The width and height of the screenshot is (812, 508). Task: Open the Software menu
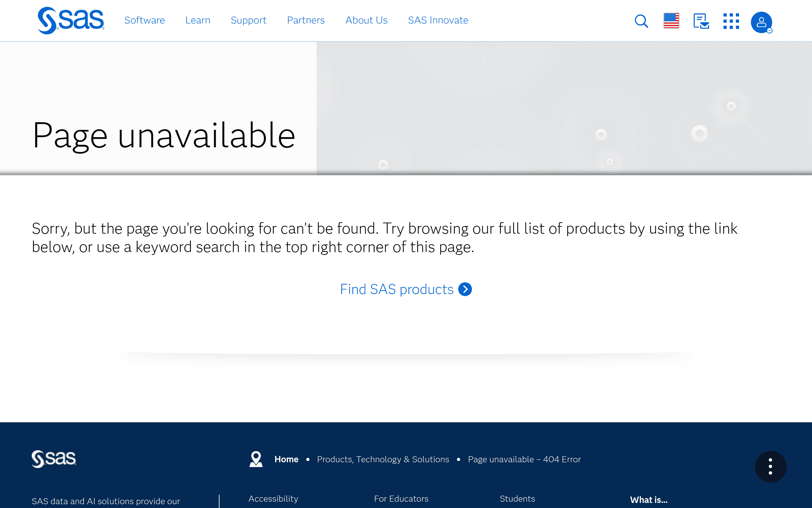click(x=145, y=20)
